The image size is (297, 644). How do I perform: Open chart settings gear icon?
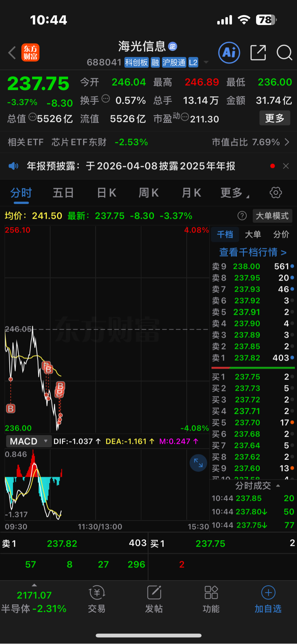point(276,192)
